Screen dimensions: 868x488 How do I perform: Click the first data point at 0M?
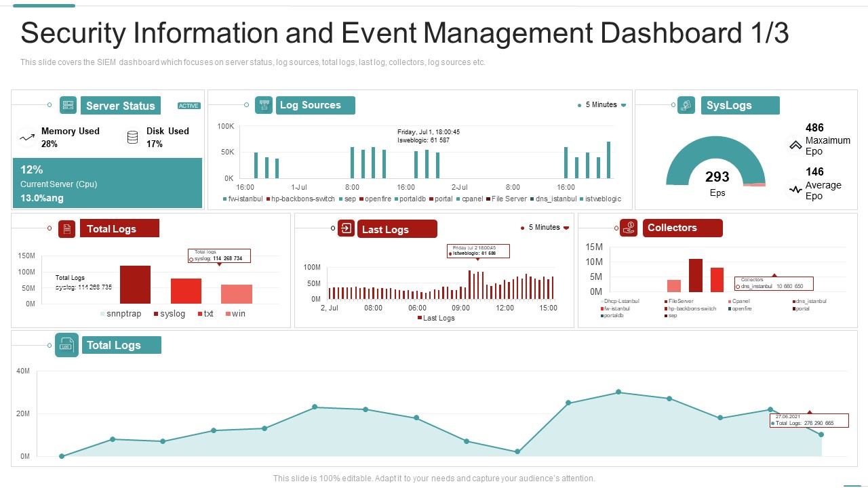(62, 456)
